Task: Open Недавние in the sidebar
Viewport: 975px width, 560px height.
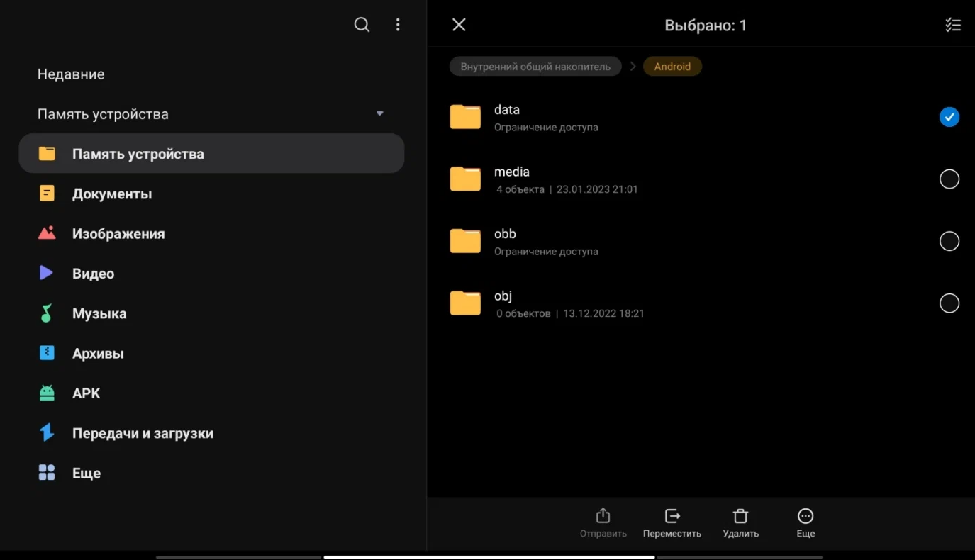Action: pos(71,74)
